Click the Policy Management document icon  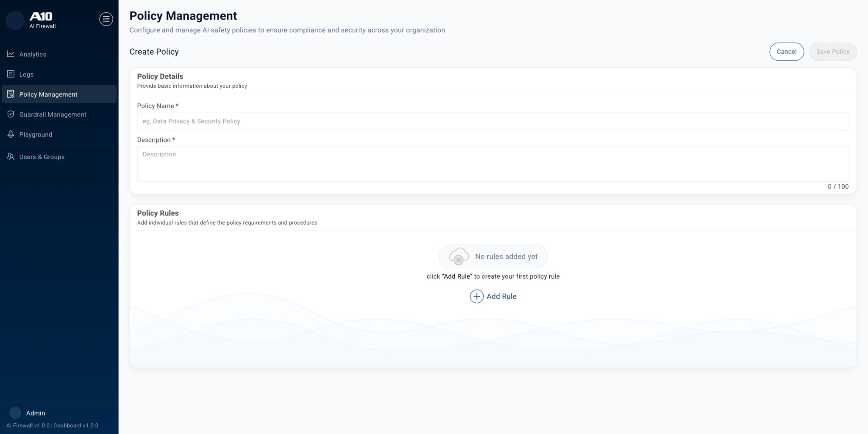(x=11, y=94)
